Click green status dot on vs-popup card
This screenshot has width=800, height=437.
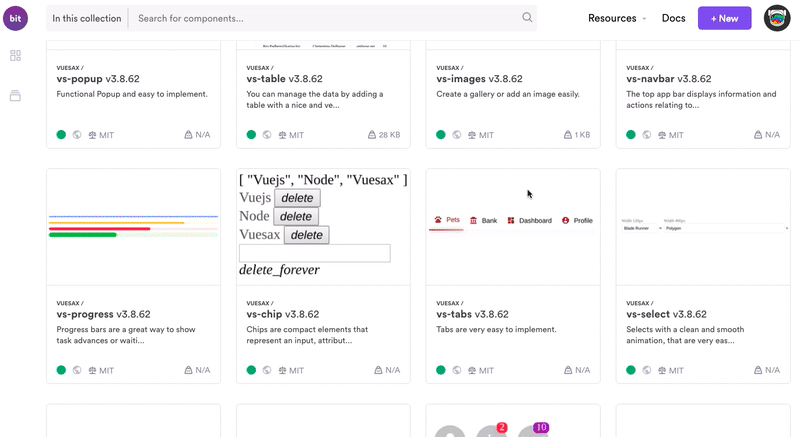tap(61, 135)
